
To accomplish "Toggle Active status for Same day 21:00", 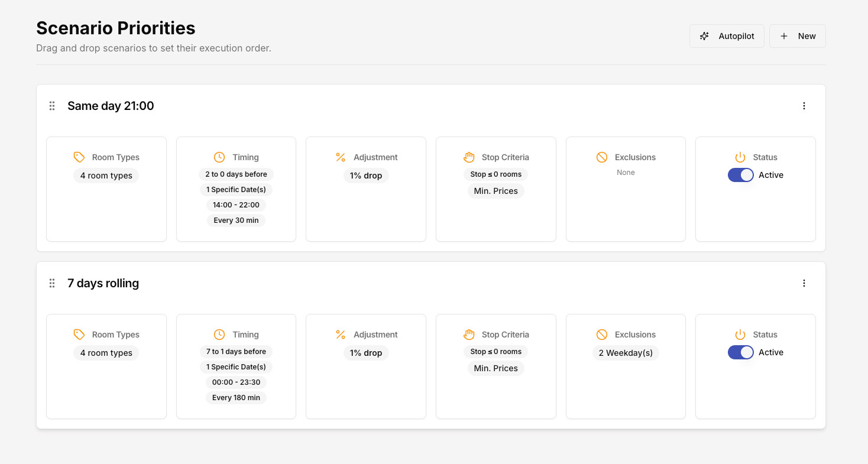I will click(740, 175).
